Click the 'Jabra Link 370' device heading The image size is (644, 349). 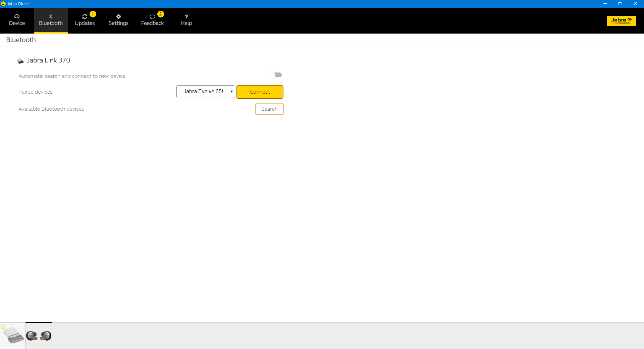click(x=48, y=60)
